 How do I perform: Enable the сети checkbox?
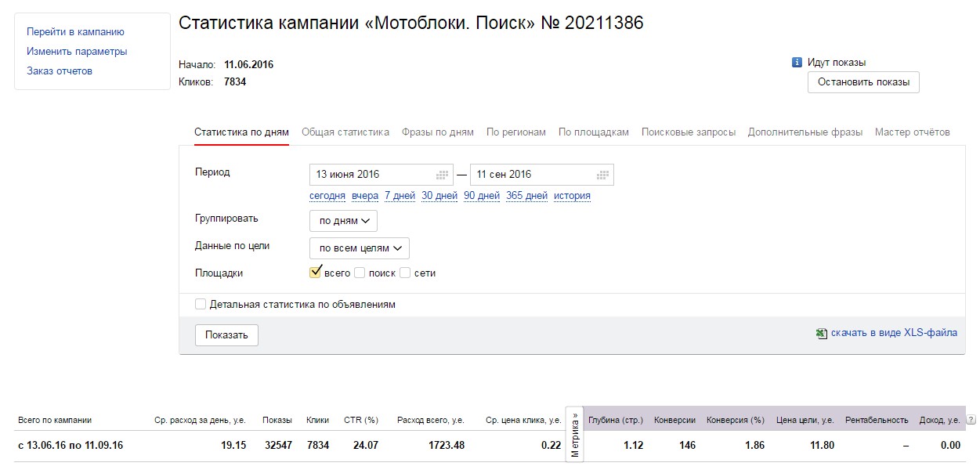(405, 273)
